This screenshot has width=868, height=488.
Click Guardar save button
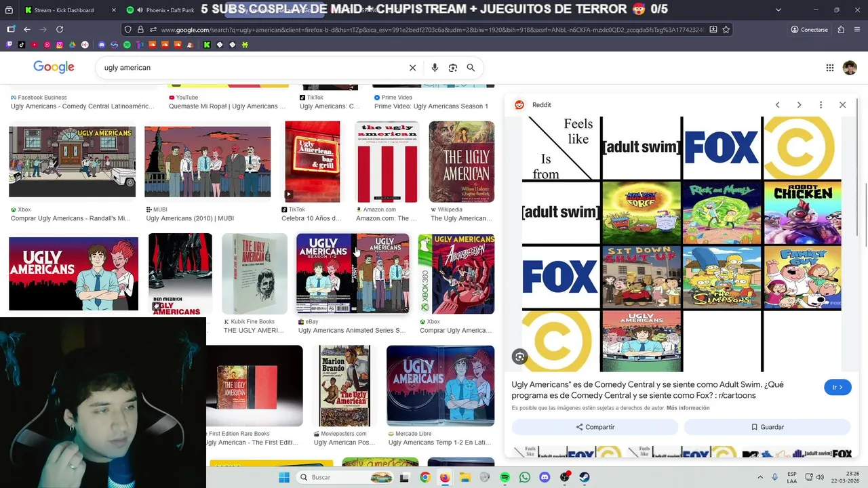(767, 427)
